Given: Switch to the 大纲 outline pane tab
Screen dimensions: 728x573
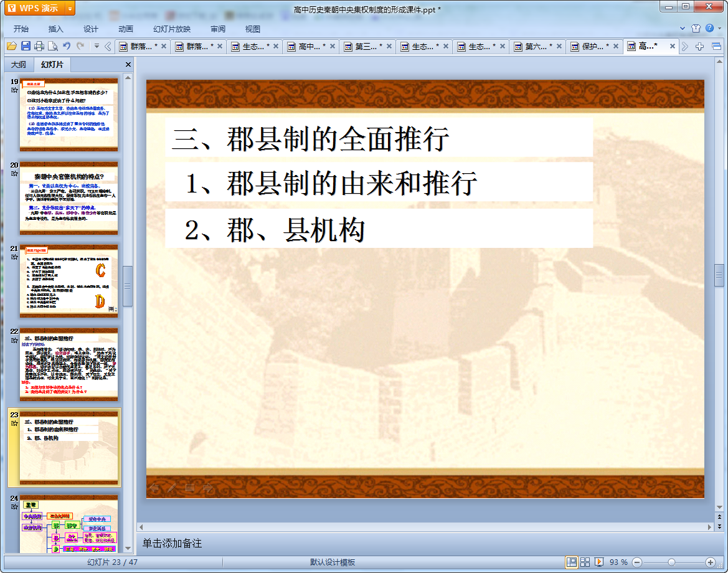Looking at the screenshot, I should pyautogui.click(x=19, y=65).
